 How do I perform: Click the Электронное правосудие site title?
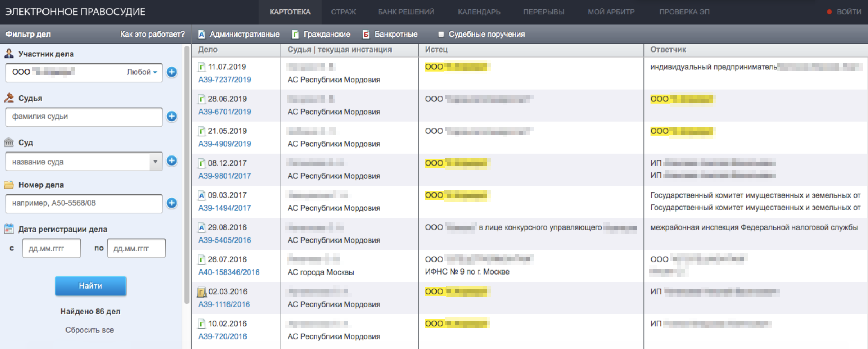click(75, 12)
